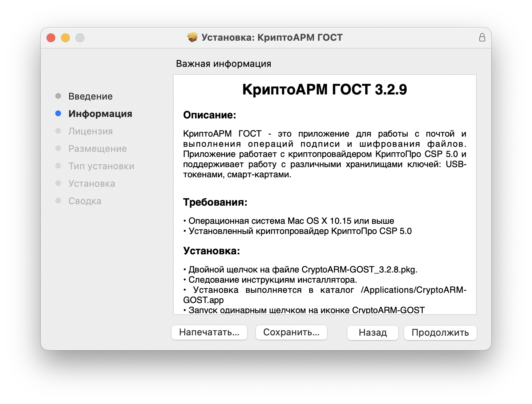Minimize the installer window
The image size is (532, 404).
click(x=65, y=37)
